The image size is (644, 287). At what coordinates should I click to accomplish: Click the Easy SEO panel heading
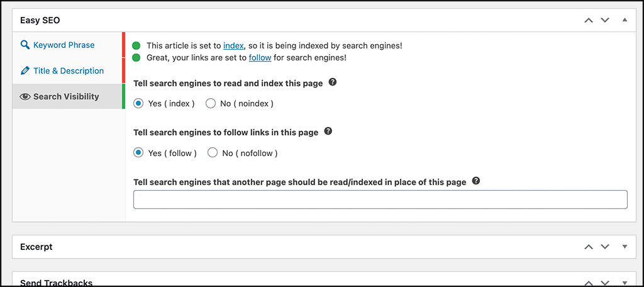tap(40, 20)
